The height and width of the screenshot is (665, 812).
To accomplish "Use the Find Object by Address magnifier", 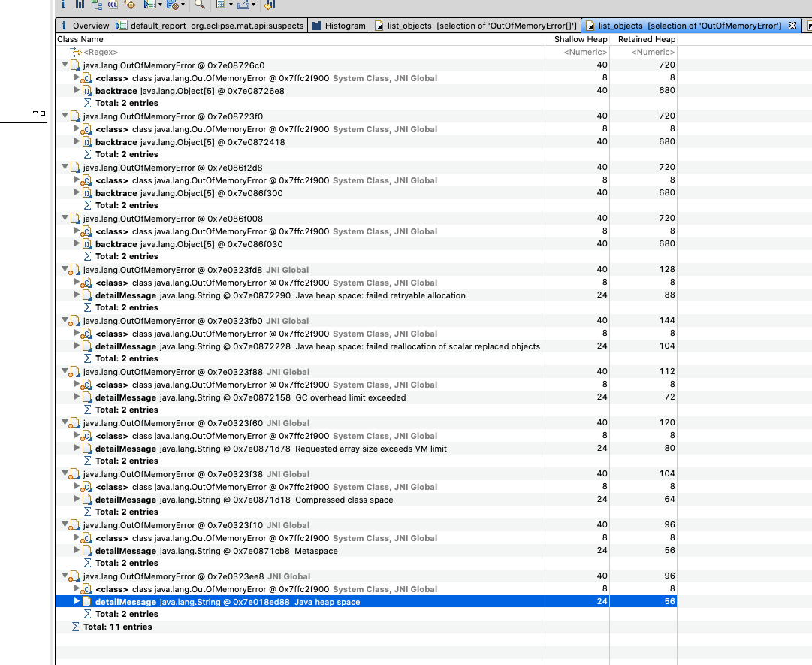I will [198, 5].
